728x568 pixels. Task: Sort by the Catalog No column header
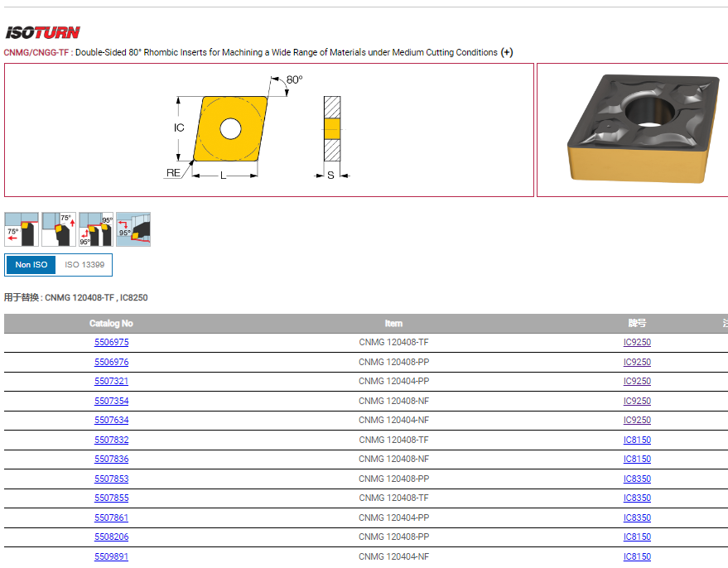tap(111, 324)
